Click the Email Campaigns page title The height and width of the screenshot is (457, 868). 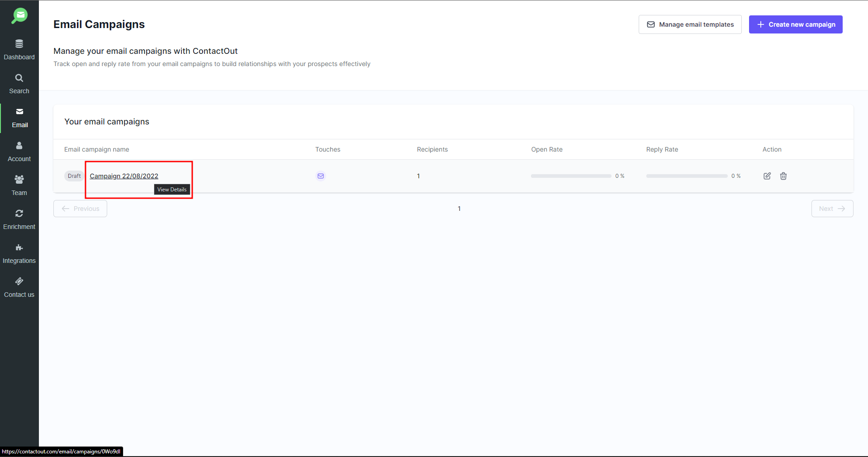pyautogui.click(x=99, y=24)
